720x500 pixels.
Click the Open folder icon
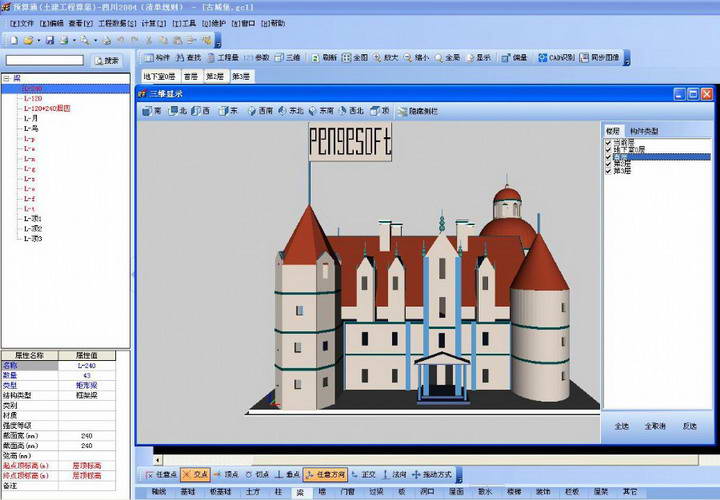28,41
